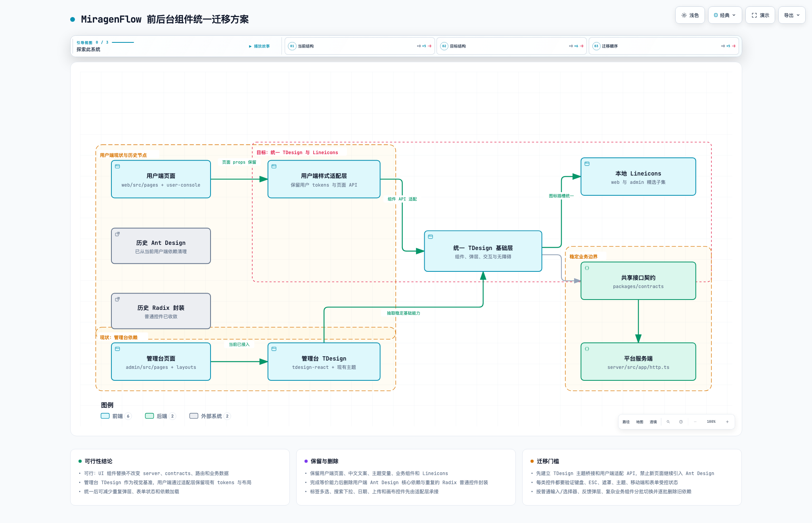
Task: Click the external-link icon on 历史 Ant Design
Action: tap(117, 234)
